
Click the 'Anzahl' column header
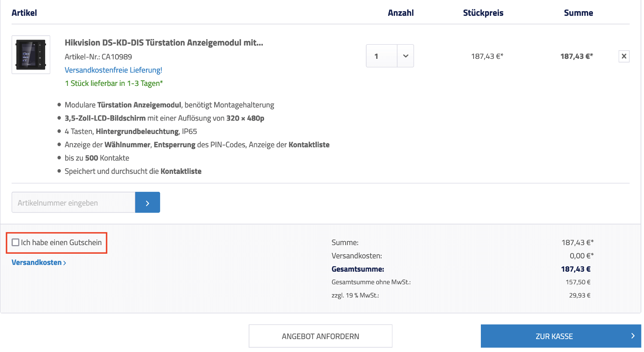pyautogui.click(x=401, y=13)
